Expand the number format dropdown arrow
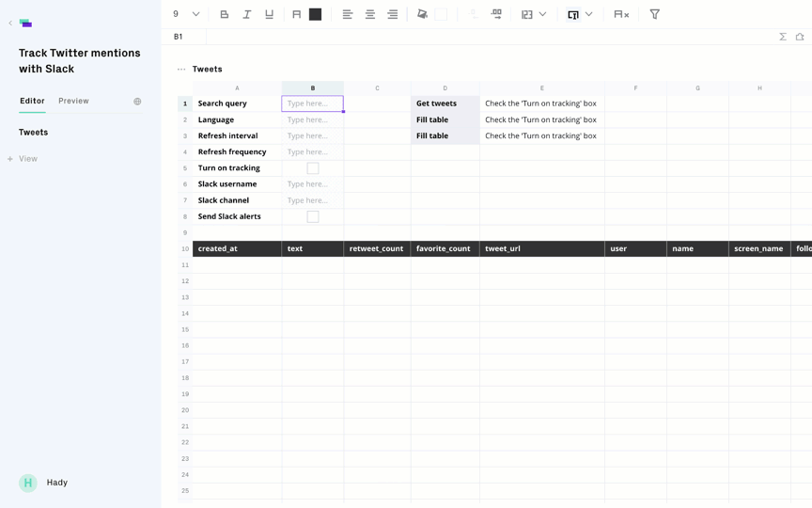 pyautogui.click(x=542, y=14)
